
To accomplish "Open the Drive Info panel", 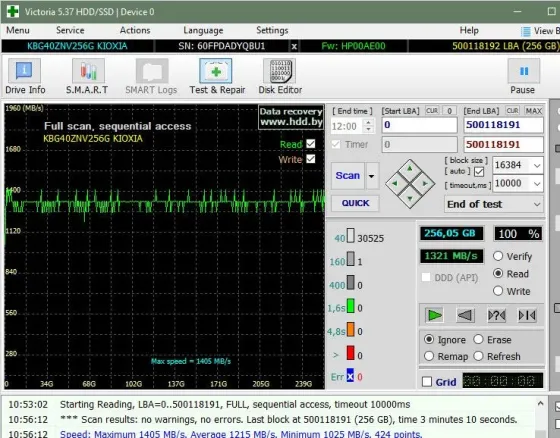I will [25, 76].
